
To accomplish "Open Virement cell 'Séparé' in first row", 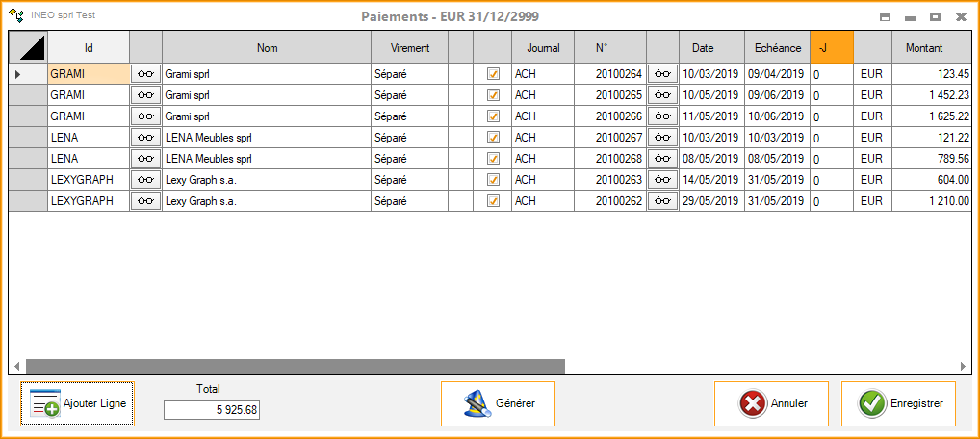I will pyautogui.click(x=409, y=74).
